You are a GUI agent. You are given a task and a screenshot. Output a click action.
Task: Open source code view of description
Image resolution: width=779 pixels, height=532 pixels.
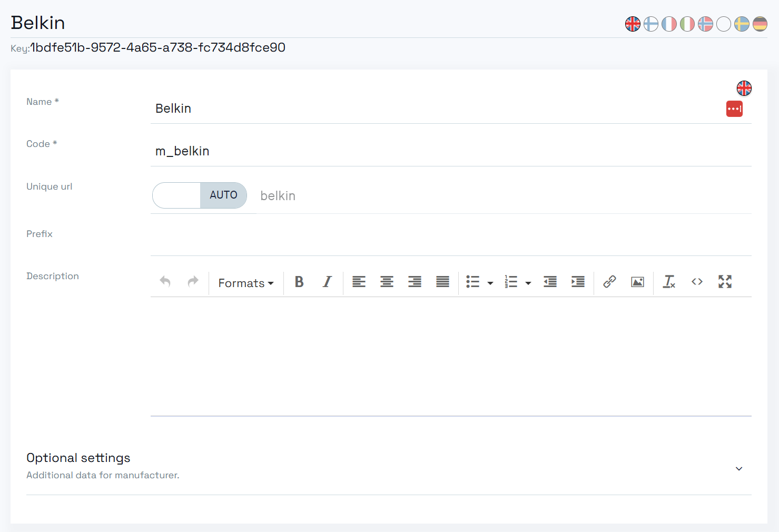(x=697, y=282)
